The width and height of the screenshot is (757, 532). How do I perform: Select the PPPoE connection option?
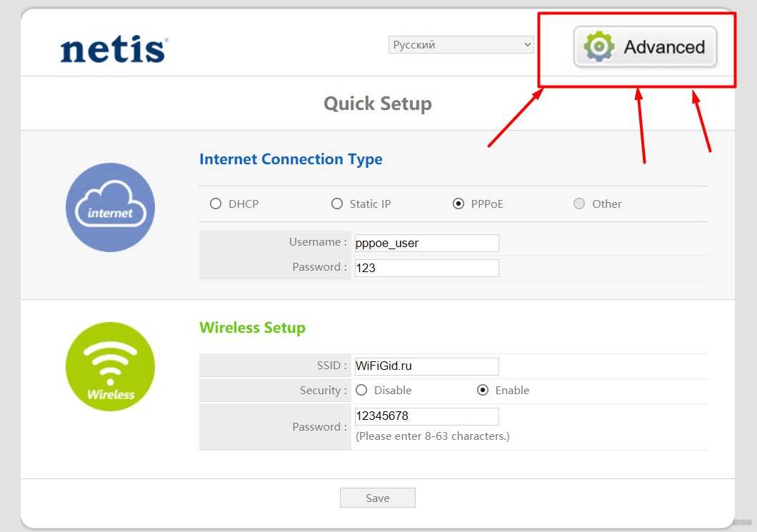click(458, 204)
